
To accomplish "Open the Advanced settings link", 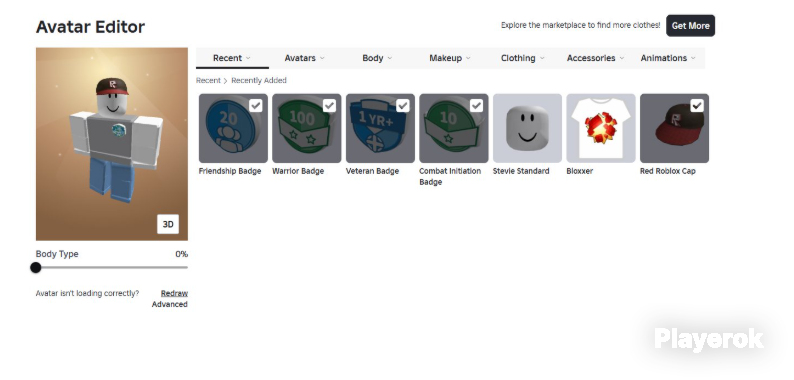I will coord(170,305).
